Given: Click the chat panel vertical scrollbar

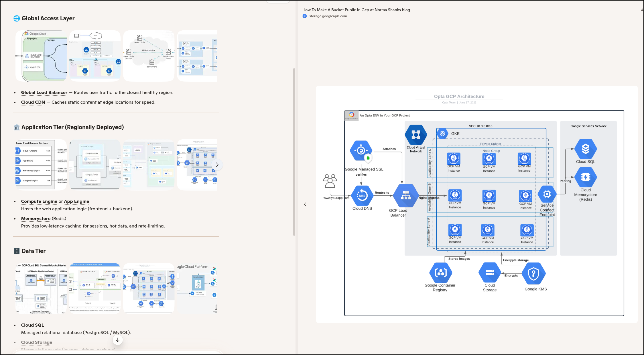Looking at the screenshot, I should (294, 152).
